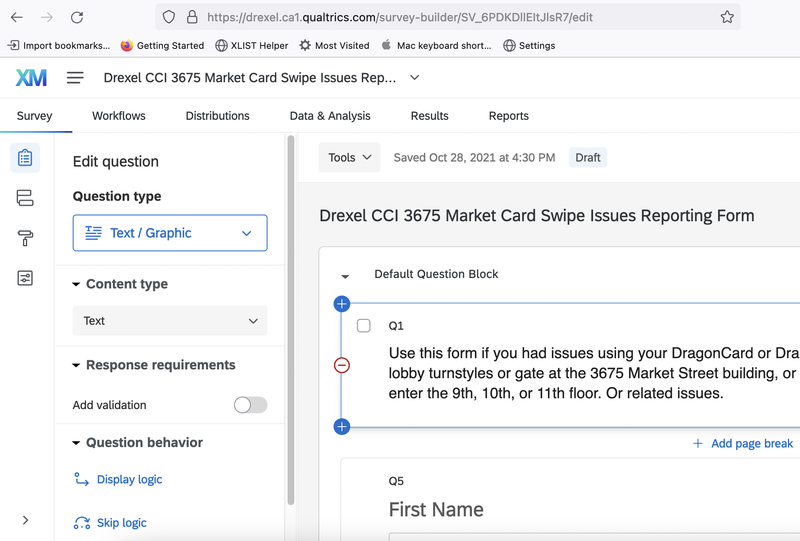Expand the left sidebar with the arrow
The height and width of the screenshot is (541, 800).
[26, 520]
